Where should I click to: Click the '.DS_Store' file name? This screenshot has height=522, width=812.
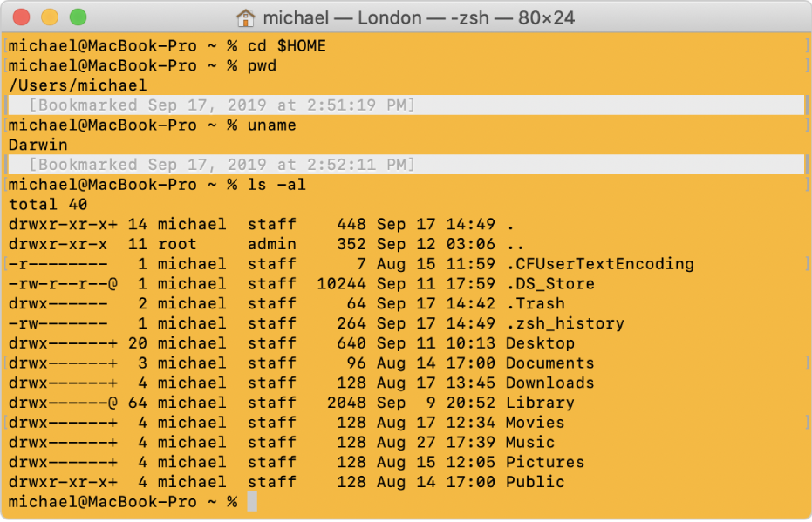(x=550, y=284)
